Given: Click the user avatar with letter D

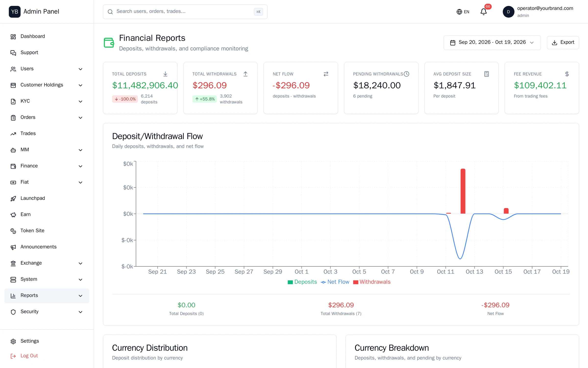Looking at the screenshot, I should pos(508,12).
